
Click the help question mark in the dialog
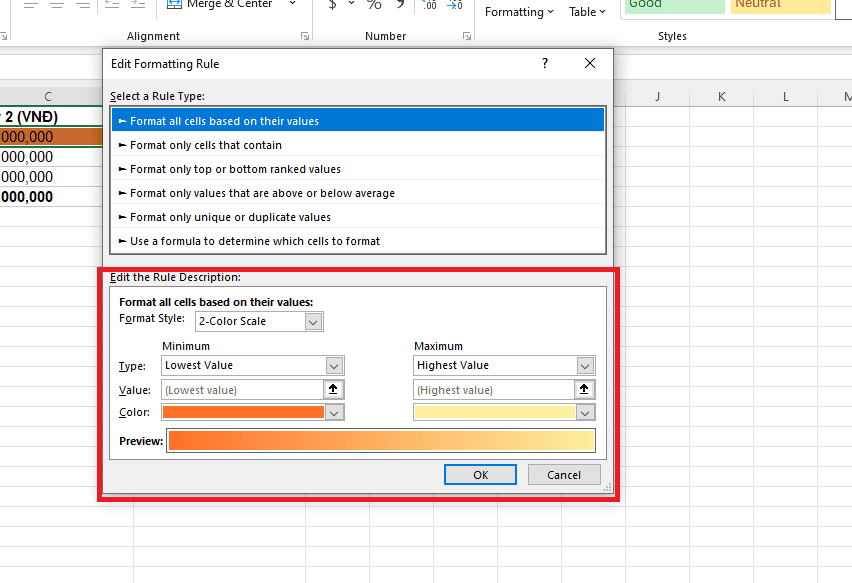545,64
